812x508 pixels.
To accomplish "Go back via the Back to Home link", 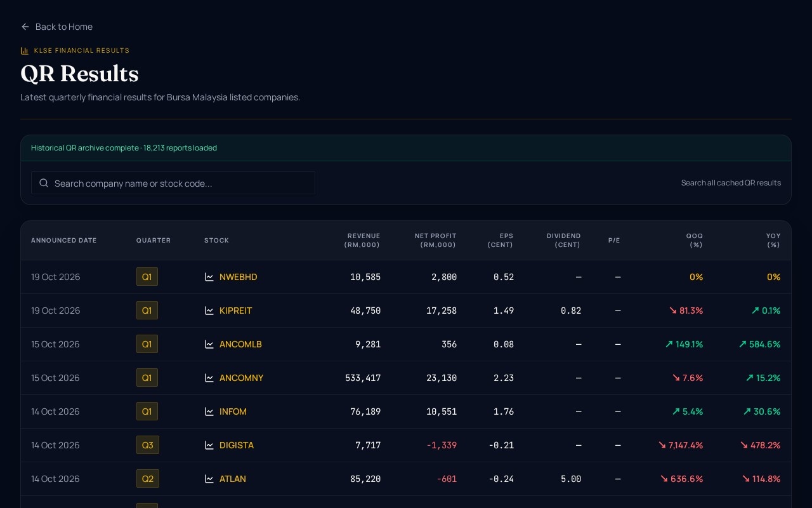I will click(56, 27).
